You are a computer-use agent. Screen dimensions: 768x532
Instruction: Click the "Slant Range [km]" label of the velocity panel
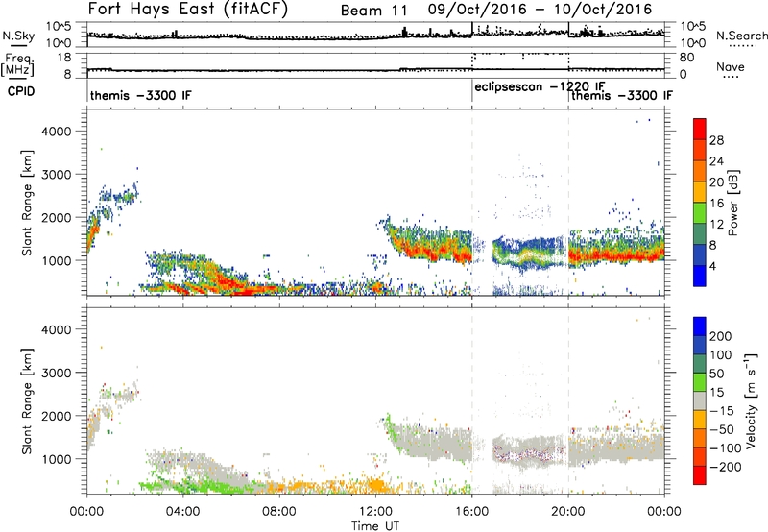coord(27,401)
